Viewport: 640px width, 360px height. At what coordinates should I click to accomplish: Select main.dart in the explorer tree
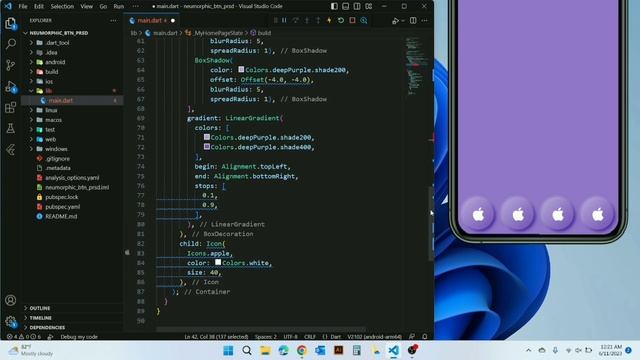pos(60,100)
